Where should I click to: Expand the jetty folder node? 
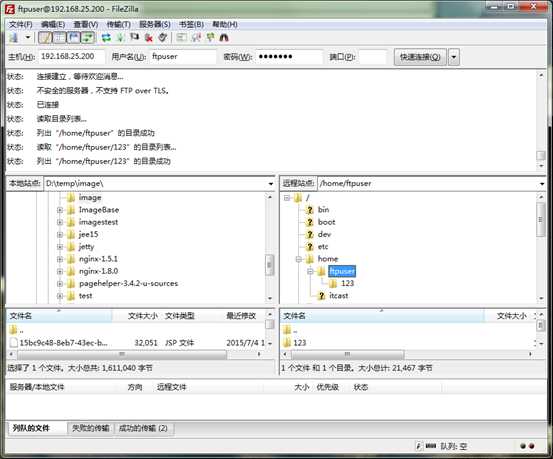60,247
